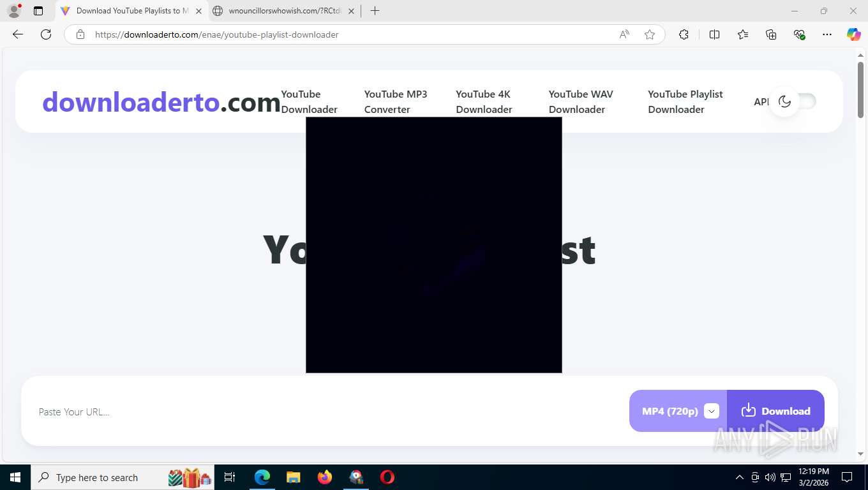Click the black overlay ad box
The width and height of the screenshot is (868, 490).
[434, 245]
